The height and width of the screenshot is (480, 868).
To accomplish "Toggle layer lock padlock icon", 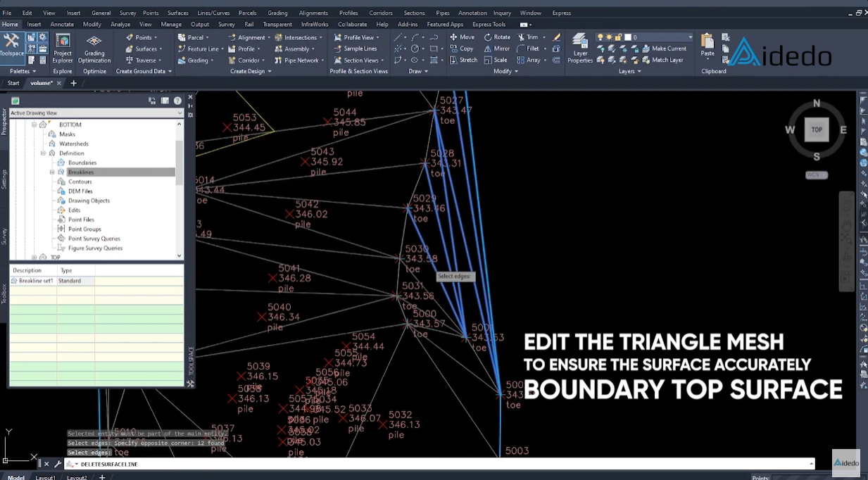I will (617, 37).
